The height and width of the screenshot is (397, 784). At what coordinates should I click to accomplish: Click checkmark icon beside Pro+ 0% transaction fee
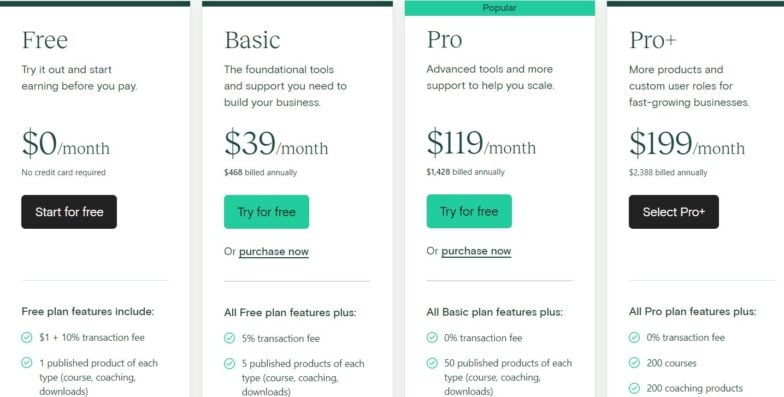[634, 338]
